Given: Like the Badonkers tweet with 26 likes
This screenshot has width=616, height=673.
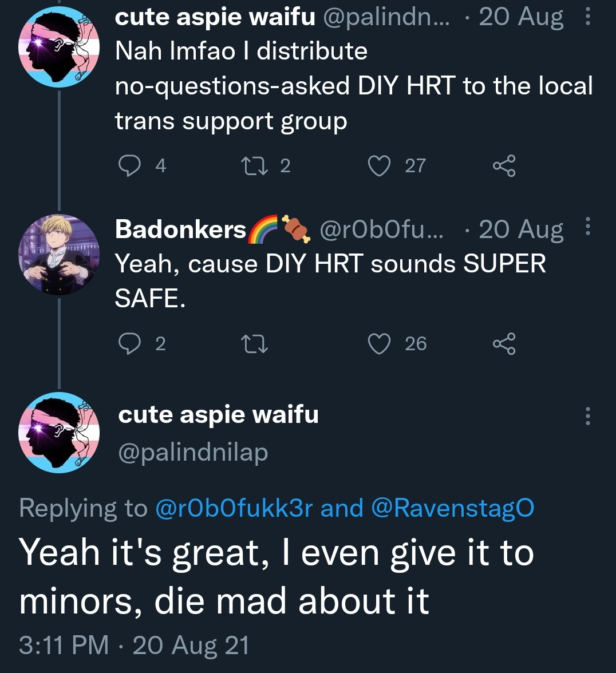Looking at the screenshot, I should coord(378,343).
